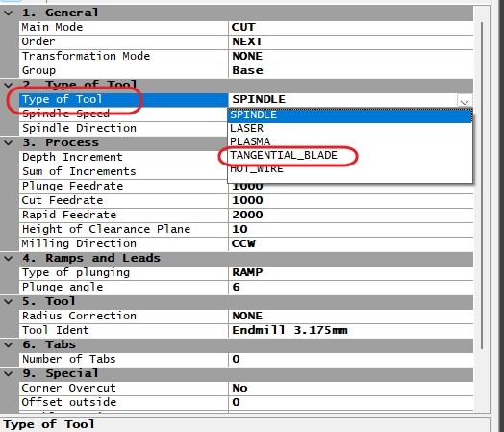
Task: Click the Base value of Group
Action: click(247, 70)
